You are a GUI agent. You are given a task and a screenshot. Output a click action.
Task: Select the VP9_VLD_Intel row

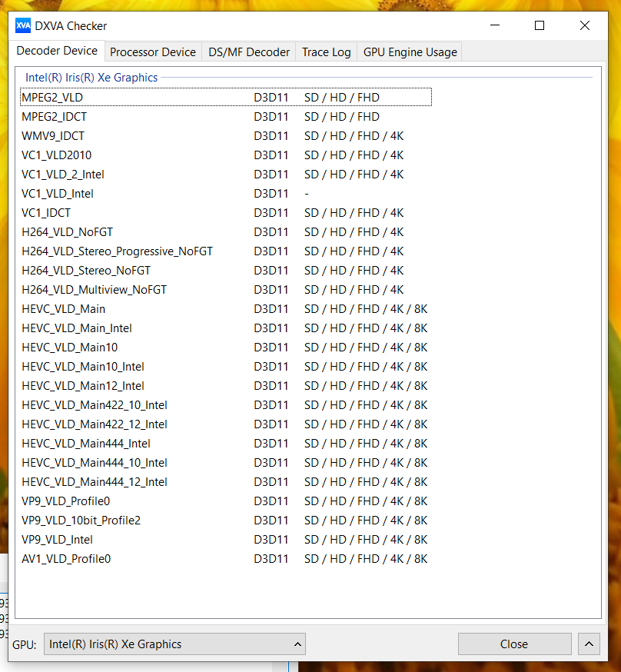pos(226,540)
